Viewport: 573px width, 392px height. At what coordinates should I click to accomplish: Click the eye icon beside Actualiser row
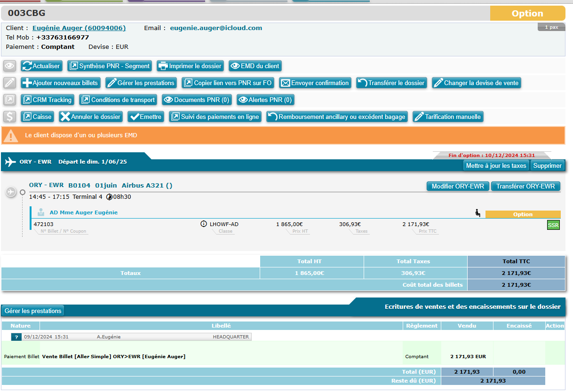click(9, 66)
